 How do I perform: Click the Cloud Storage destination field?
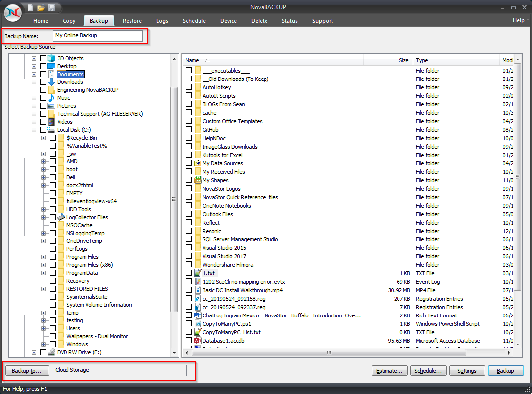coord(120,370)
